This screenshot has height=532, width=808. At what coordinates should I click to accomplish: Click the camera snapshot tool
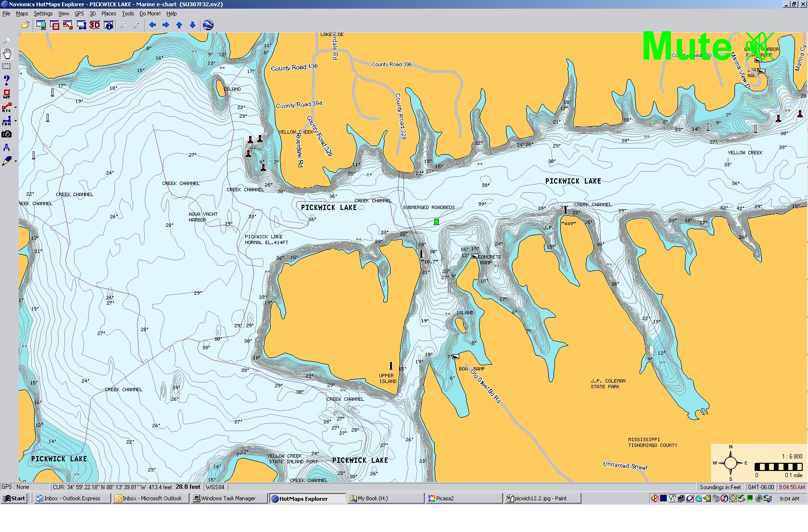click(7, 134)
